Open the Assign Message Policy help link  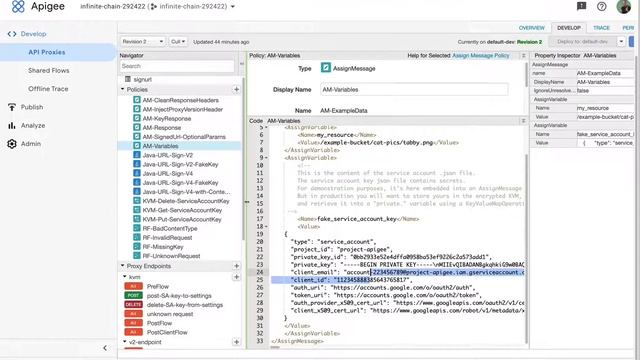(x=481, y=56)
